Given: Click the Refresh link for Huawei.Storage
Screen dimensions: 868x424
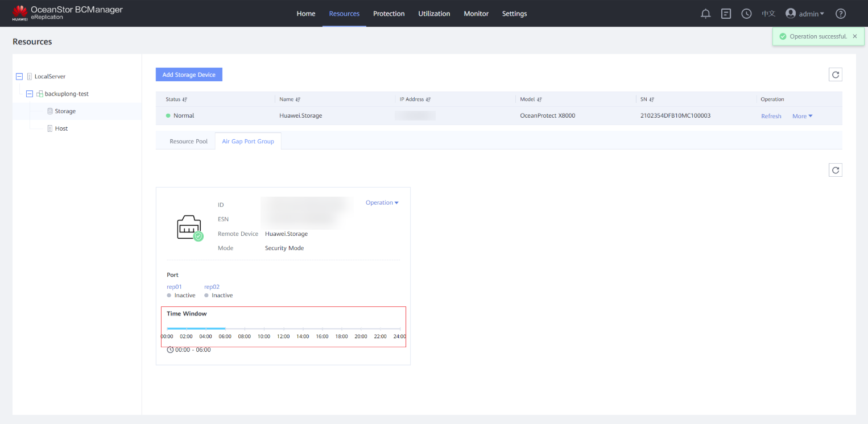Looking at the screenshot, I should pos(771,116).
